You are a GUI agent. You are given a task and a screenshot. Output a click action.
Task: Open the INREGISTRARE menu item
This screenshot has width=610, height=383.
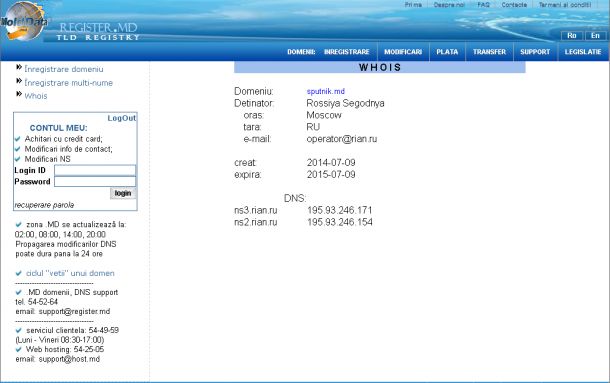pyautogui.click(x=346, y=52)
